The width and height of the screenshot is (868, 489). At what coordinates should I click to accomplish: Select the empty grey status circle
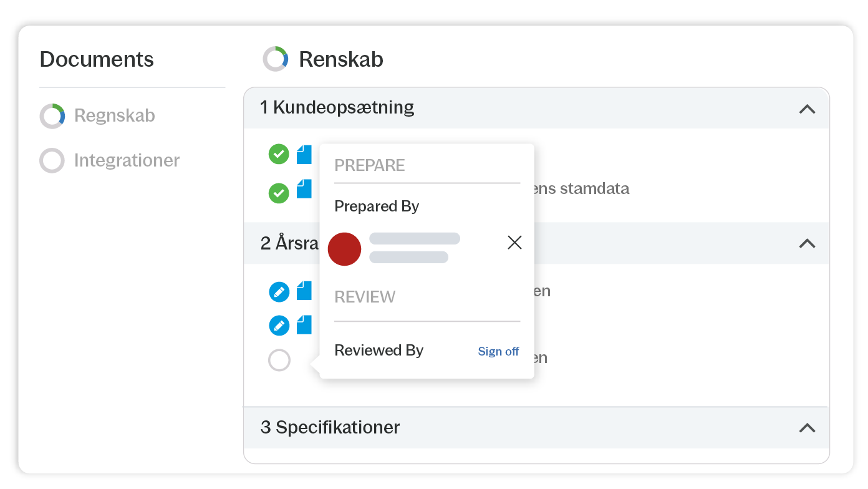pos(279,360)
